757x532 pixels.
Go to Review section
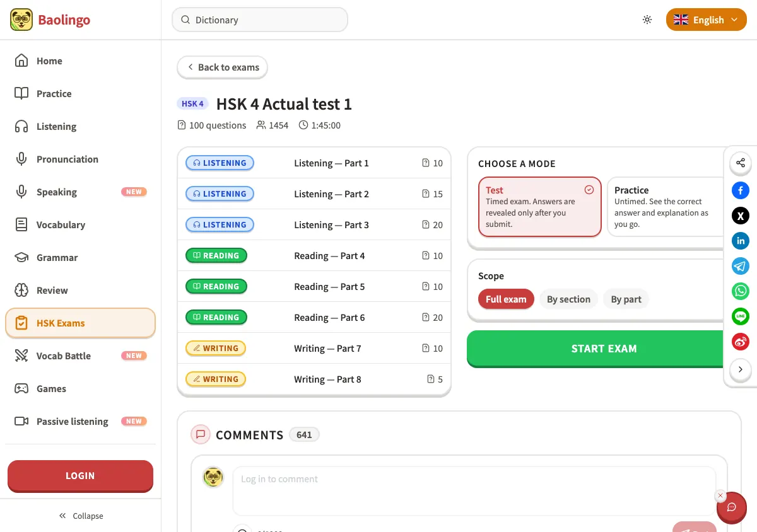pyautogui.click(x=80, y=290)
